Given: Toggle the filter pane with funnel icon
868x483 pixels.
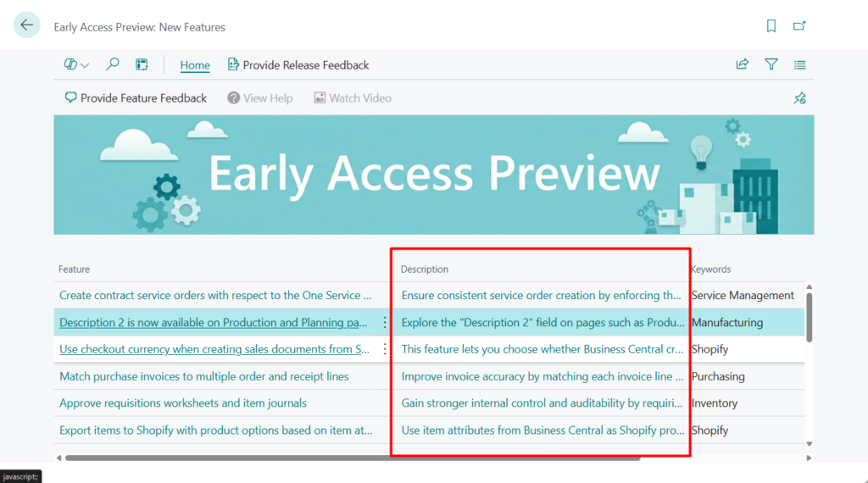Looking at the screenshot, I should tap(771, 64).
